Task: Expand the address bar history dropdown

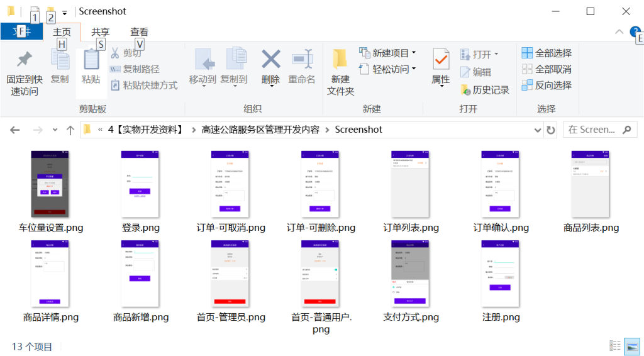Action: [538, 130]
